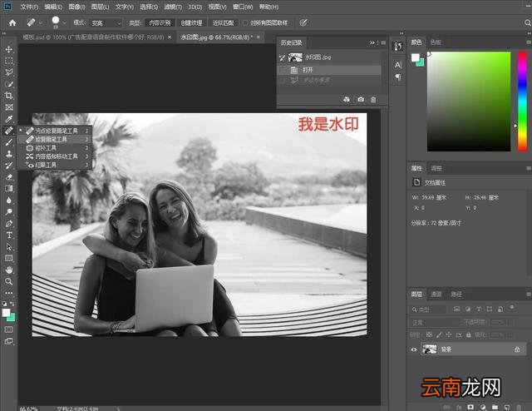Choose Patch tool from flyout
The width and height of the screenshot is (532, 411).
55,148
